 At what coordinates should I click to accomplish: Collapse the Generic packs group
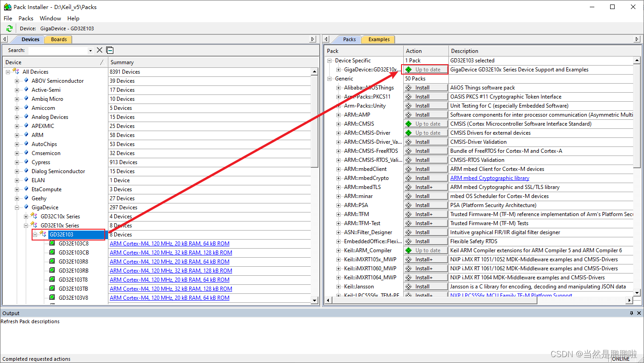[328, 78]
